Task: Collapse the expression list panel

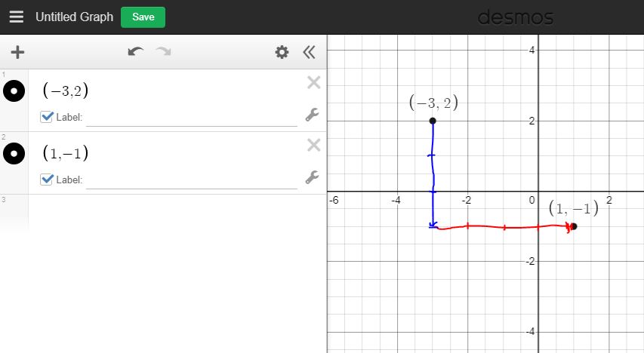Action: [x=308, y=52]
